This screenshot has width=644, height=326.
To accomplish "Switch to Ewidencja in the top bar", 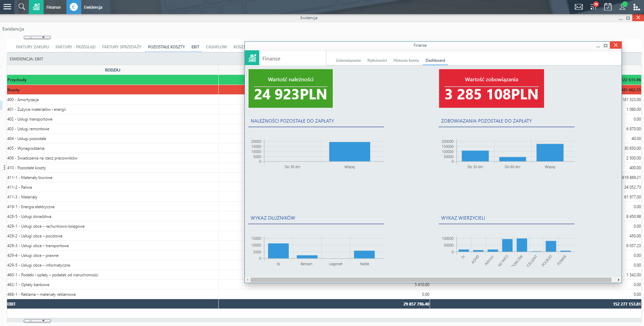I will tap(93, 7).
